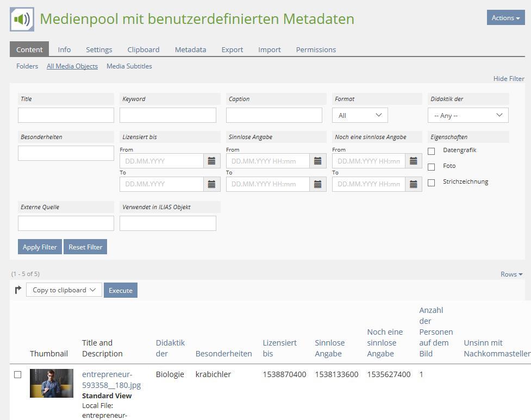Open calendar picker for Sinnlose Angabe To
The height and width of the screenshot is (420, 531).
318,184
